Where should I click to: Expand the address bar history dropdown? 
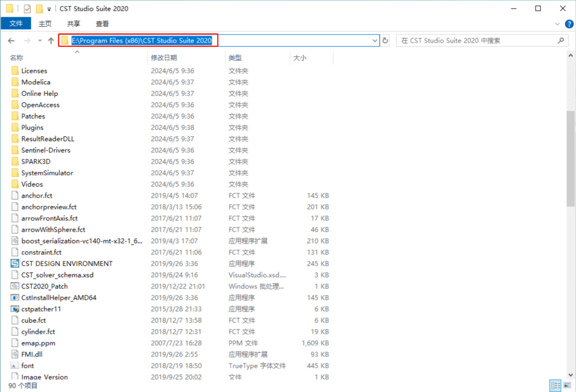pyautogui.click(x=374, y=41)
